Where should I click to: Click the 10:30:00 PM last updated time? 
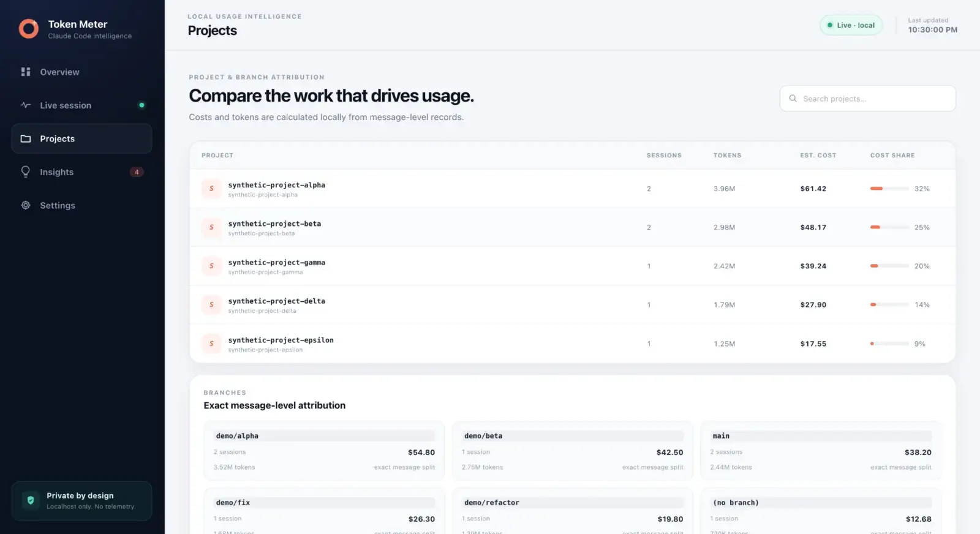coord(932,29)
